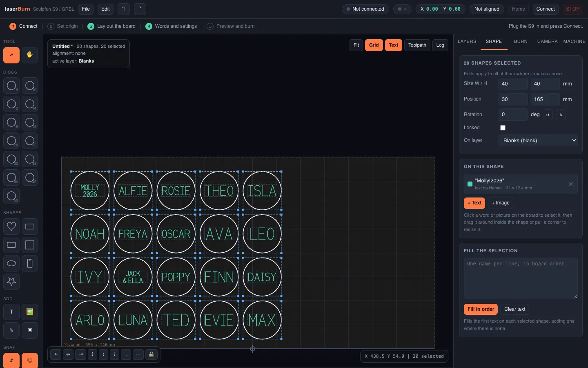Switch to the LAYERS tab
This screenshot has height=368, width=588.
click(467, 42)
